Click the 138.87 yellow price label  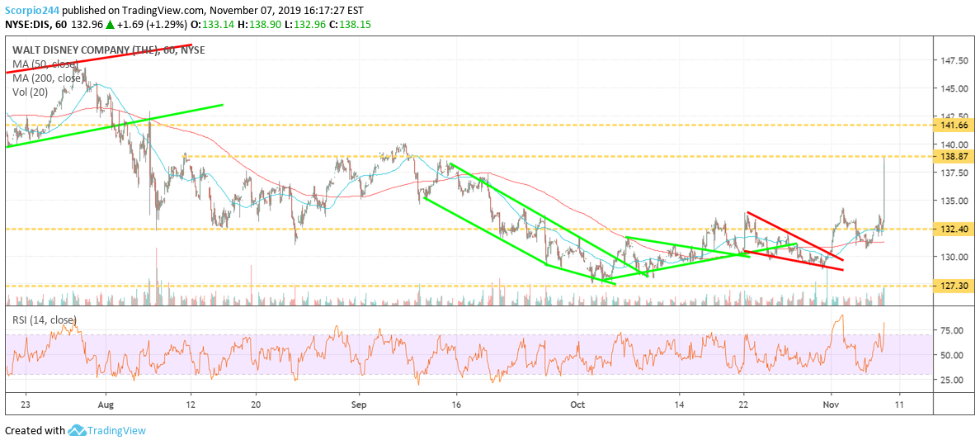tap(954, 157)
